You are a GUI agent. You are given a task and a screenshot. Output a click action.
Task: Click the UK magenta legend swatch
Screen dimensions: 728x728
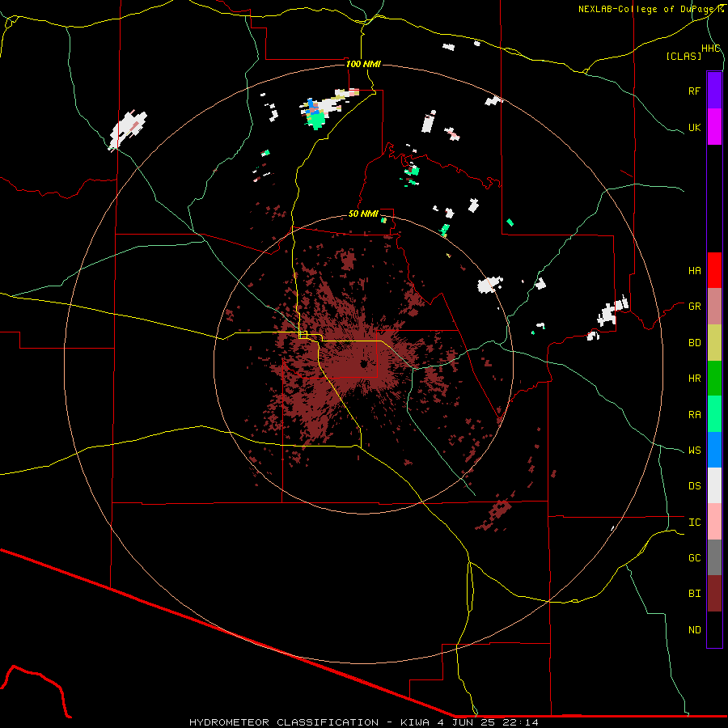coord(714,127)
